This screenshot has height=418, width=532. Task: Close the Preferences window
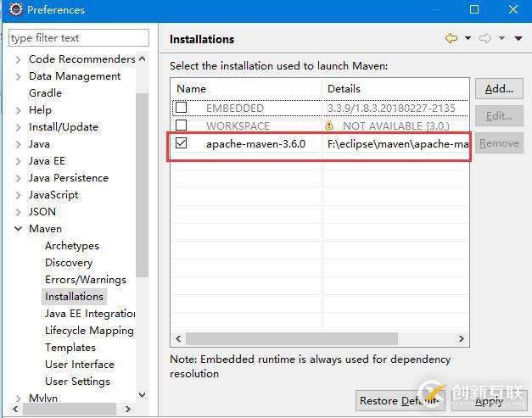(513, 9)
